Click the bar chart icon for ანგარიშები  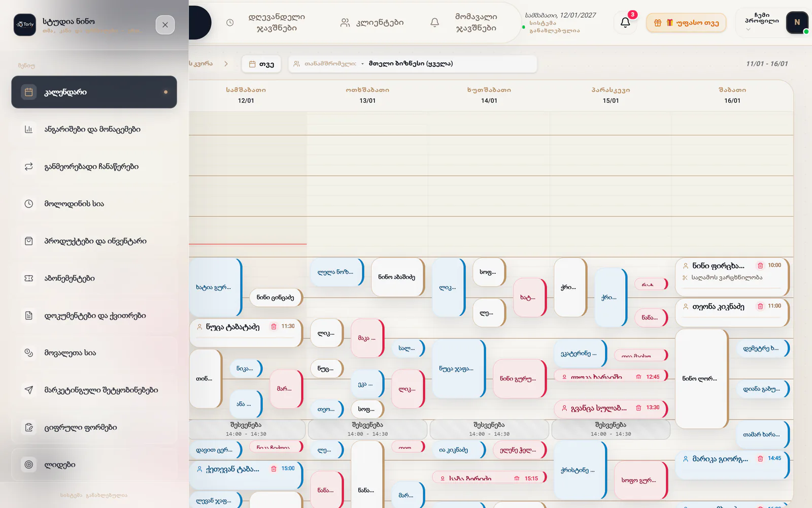click(x=29, y=129)
